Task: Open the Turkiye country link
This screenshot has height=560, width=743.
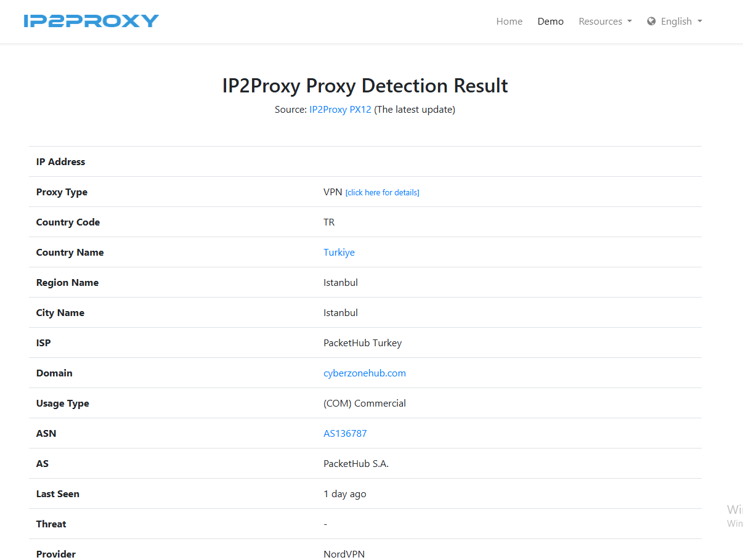Action: point(339,253)
